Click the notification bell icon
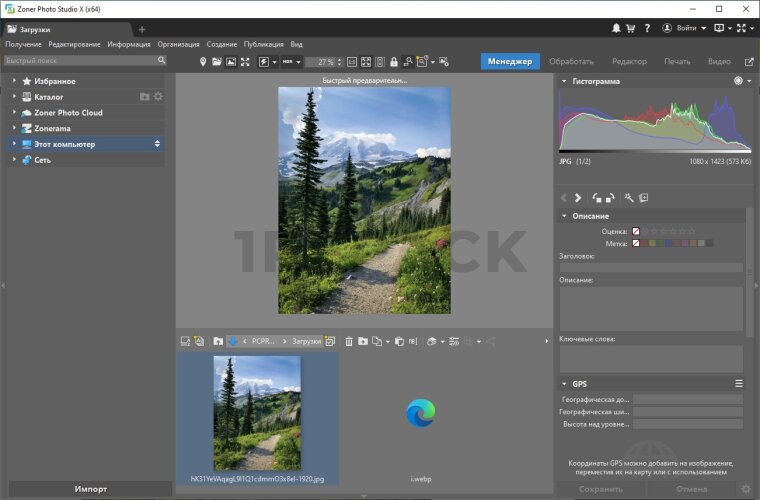 (615, 29)
